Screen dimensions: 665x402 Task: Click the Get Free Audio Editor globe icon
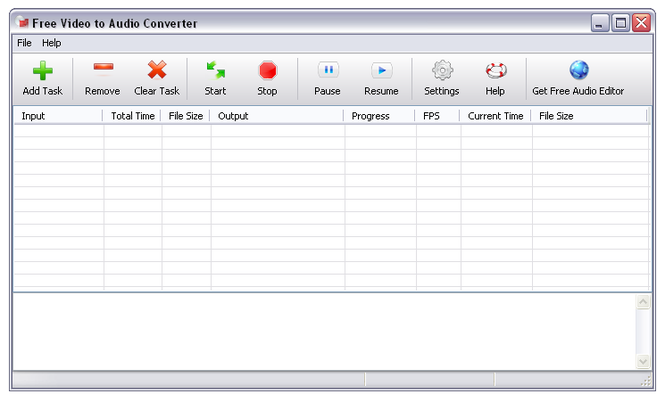pyautogui.click(x=579, y=70)
